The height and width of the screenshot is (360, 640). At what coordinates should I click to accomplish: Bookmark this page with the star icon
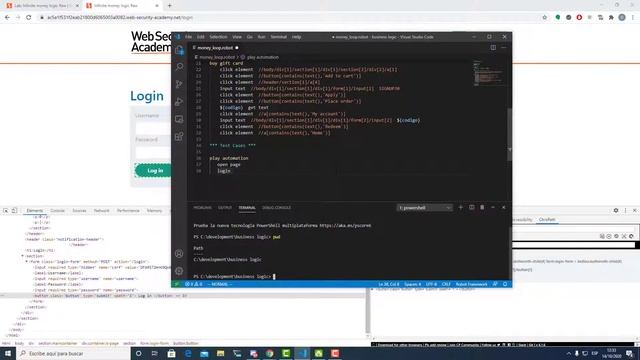544,18
